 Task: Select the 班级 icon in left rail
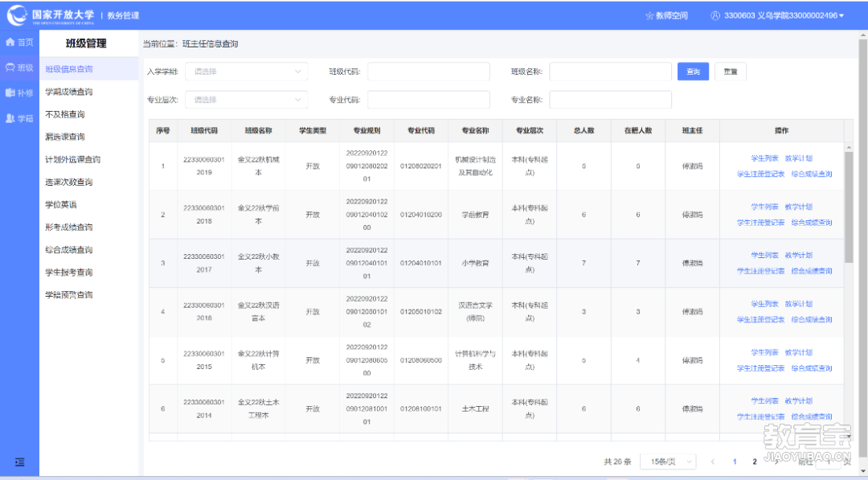10,68
